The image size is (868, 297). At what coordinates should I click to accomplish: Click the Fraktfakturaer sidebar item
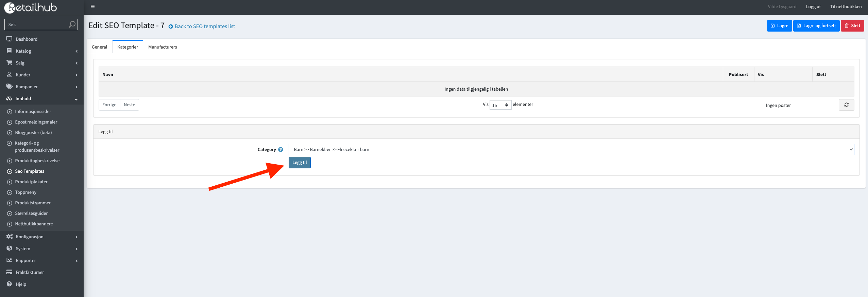pos(30,272)
